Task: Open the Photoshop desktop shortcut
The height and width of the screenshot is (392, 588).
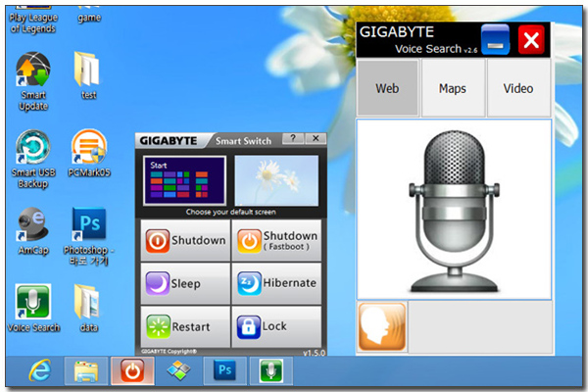Action: (89, 236)
